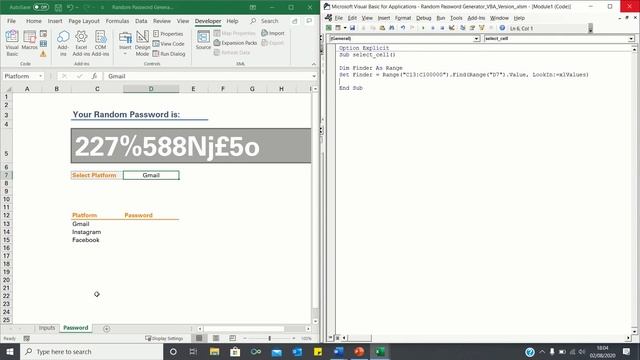Open the Format menu in VBA editor
The height and width of the screenshot is (360, 640).
click(403, 18)
